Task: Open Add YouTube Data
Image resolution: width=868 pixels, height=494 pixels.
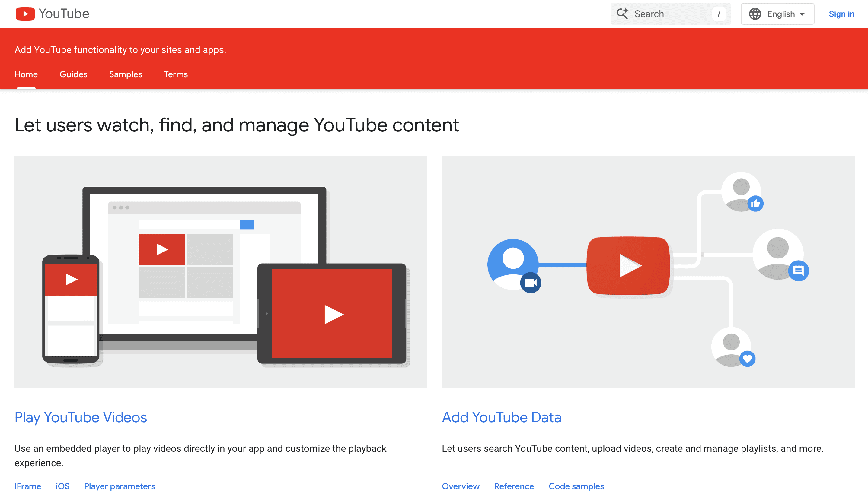Action: [501, 417]
